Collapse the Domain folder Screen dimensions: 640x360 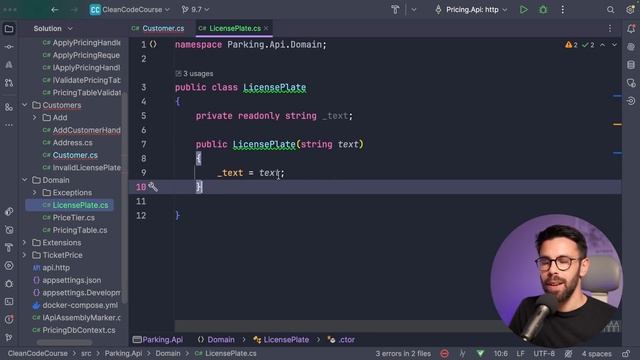[x=24, y=180]
